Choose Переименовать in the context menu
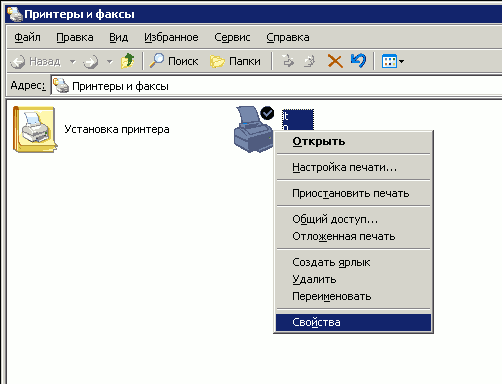502x384 pixels. pos(353,296)
